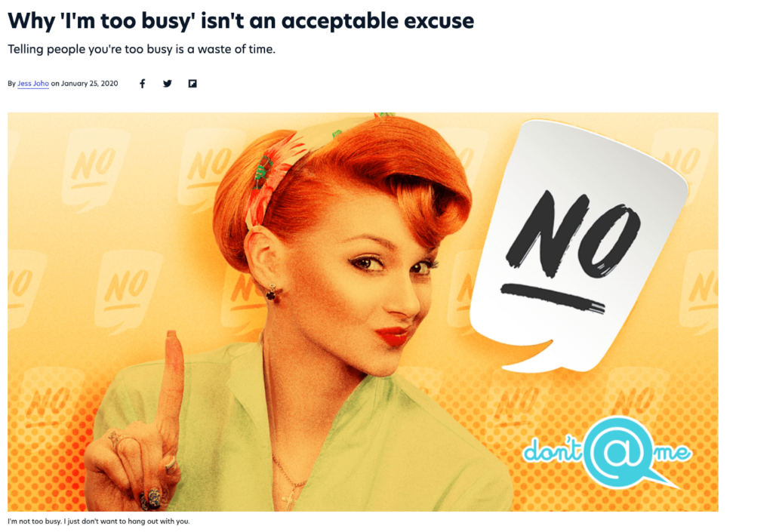Select the subtitle about wasting time

(x=141, y=49)
